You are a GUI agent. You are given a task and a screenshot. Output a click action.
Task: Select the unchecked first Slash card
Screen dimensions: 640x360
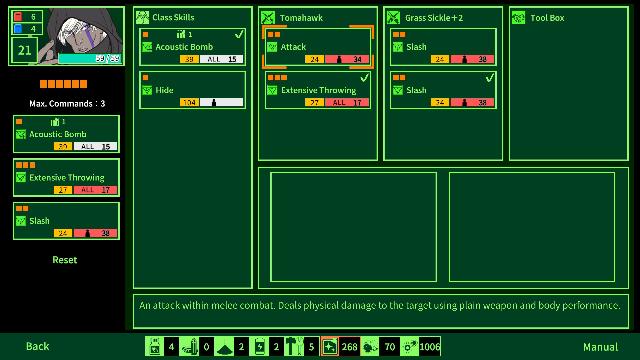click(443, 47)
